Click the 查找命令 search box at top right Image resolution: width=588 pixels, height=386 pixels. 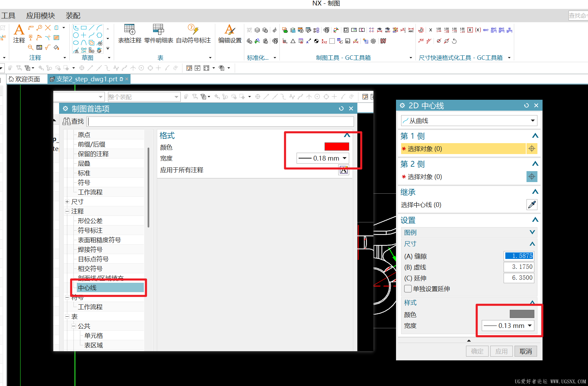click(578, 16)
